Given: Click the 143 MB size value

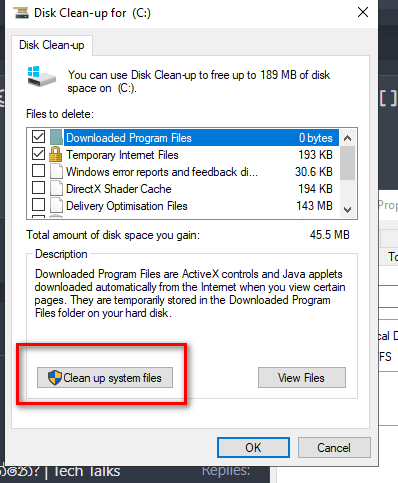Looking at the screenshot, I should (x=314, y=206).
